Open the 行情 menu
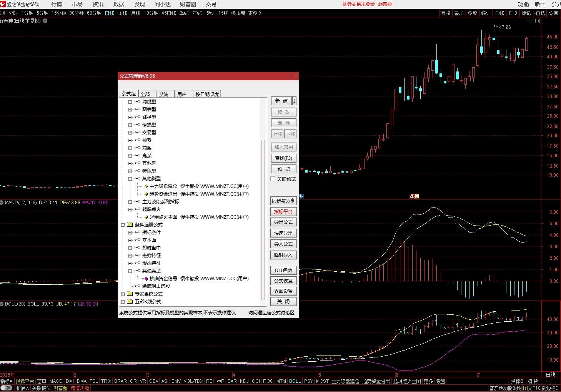561x392 pixels. (57, 4)
